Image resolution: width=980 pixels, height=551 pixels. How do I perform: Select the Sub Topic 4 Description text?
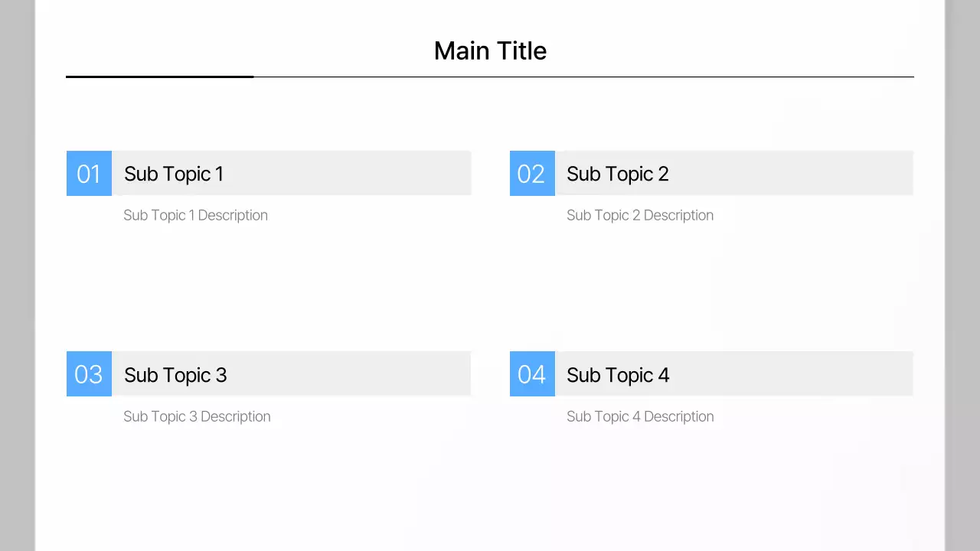(x=639, y=416)
